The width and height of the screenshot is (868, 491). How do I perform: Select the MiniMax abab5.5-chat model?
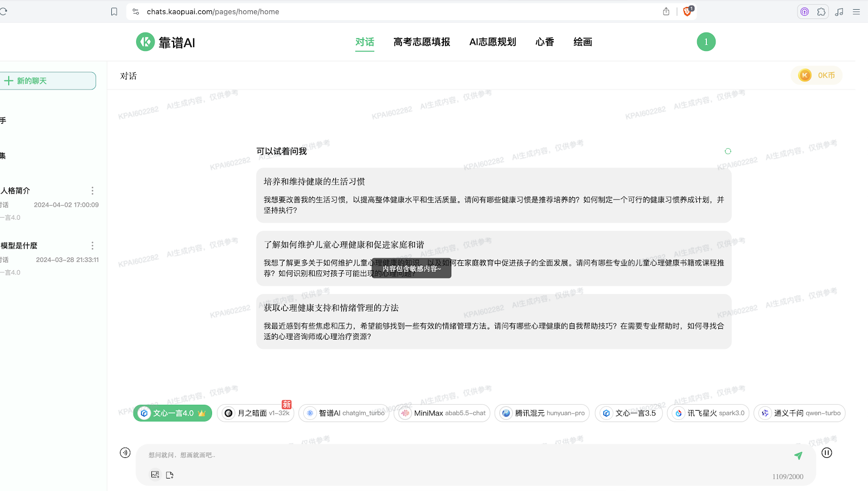coord(442,413)
